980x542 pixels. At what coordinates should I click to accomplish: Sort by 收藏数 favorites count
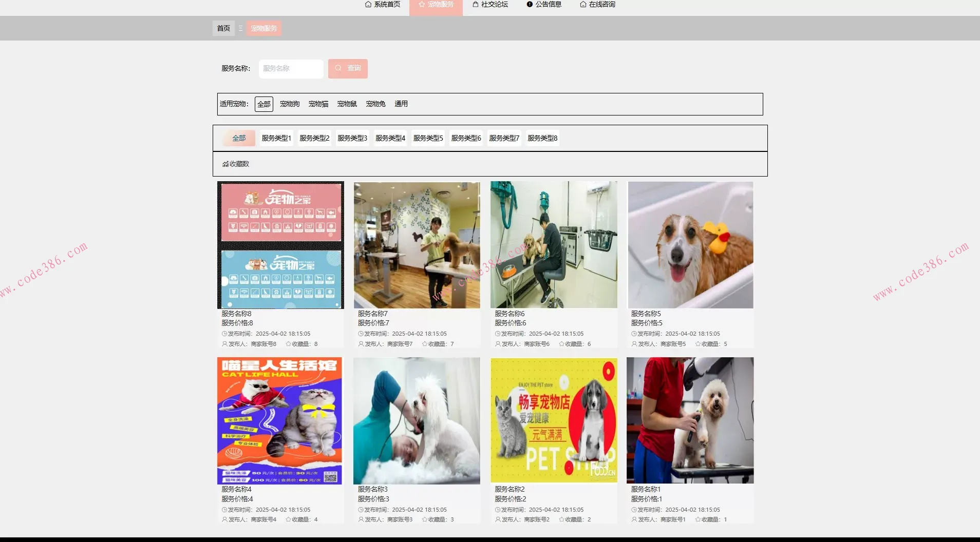[236, 164]
